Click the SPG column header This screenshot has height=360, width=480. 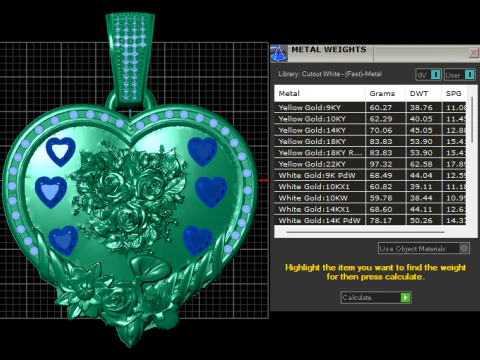454,94
